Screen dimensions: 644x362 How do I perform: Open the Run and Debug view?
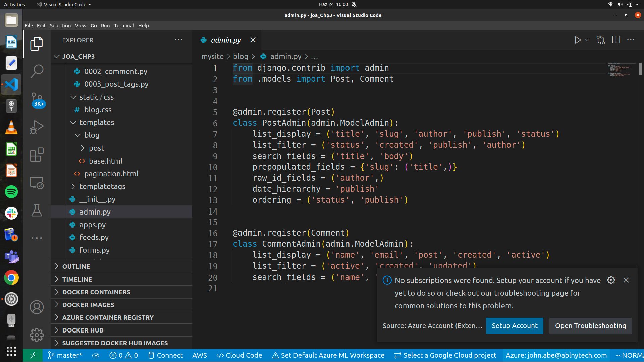pos(37,127)
